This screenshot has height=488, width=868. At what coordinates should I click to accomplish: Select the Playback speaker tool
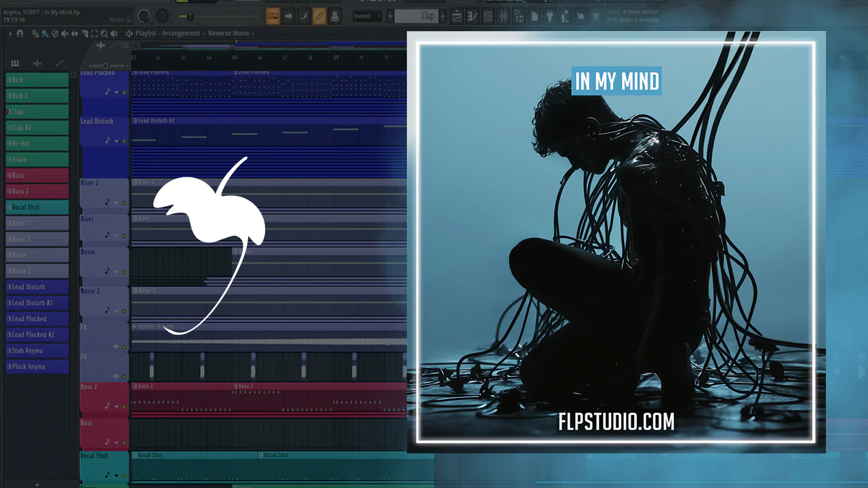pyautogui.click(x=113, y=33)
